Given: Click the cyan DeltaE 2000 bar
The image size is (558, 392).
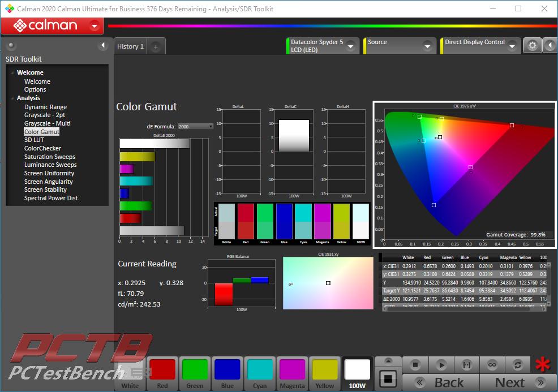Looking at the screenshot, I should (x=136, y=181).
